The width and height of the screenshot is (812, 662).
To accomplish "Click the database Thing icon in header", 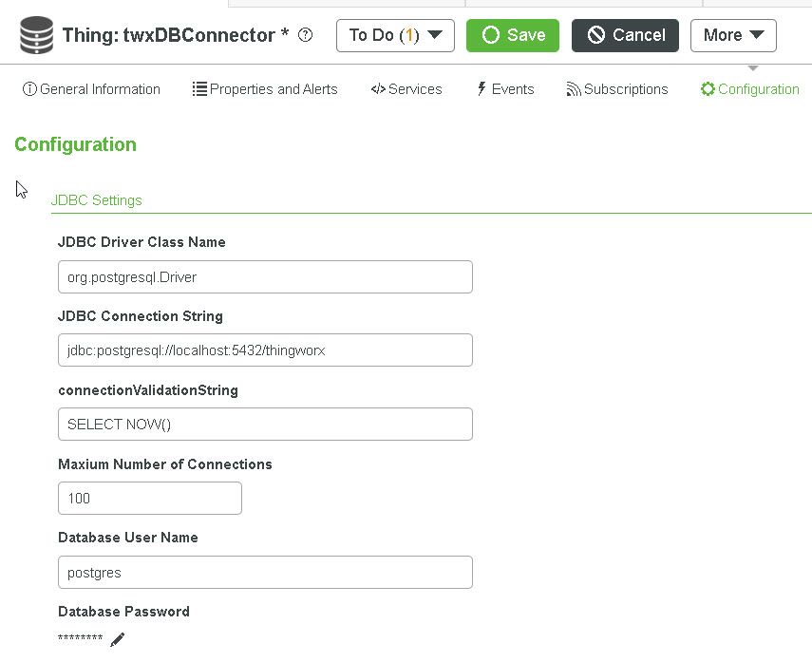I will coord(36,35).
